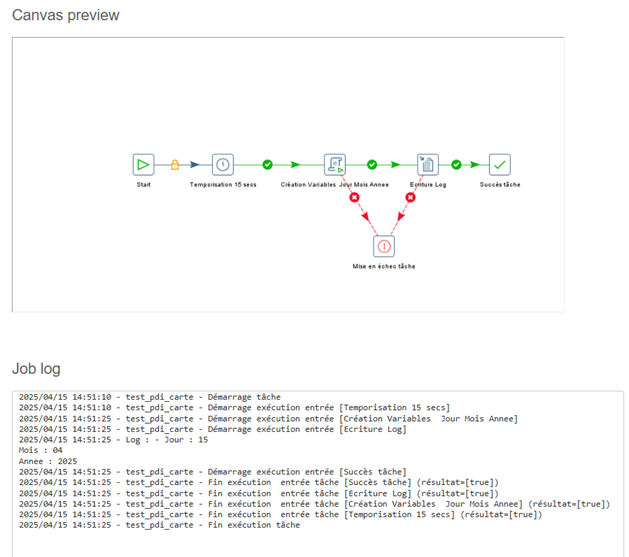Click log line Fin exécution entrée tâche [Succès tâche]

[259, 482]
